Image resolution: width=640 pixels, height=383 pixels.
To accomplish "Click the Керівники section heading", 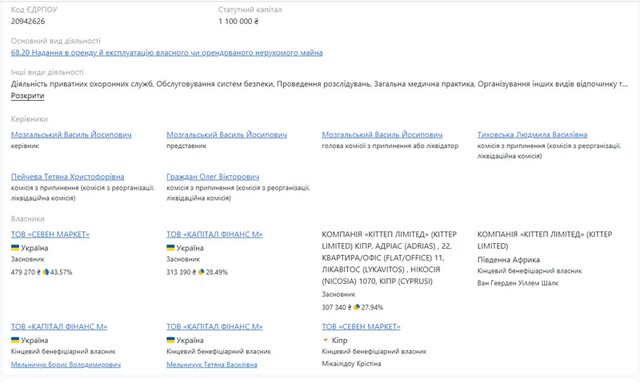I will [29, 119].
